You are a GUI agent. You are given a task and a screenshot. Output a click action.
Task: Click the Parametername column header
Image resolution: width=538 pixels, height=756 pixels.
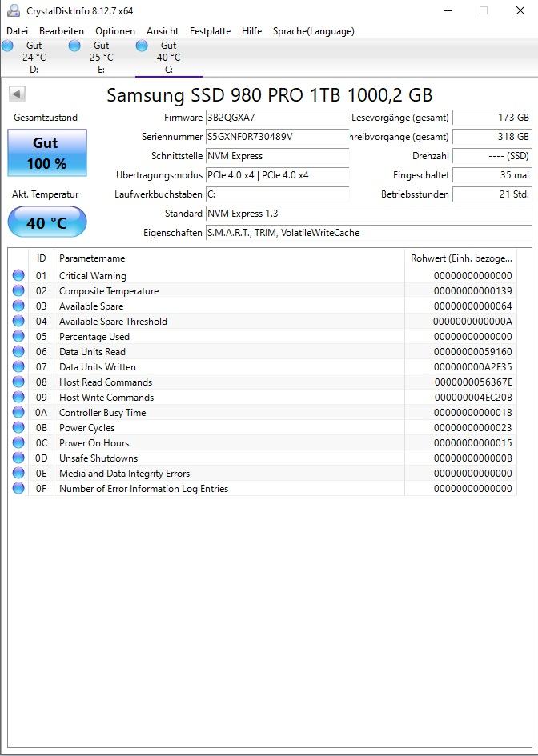229,258
